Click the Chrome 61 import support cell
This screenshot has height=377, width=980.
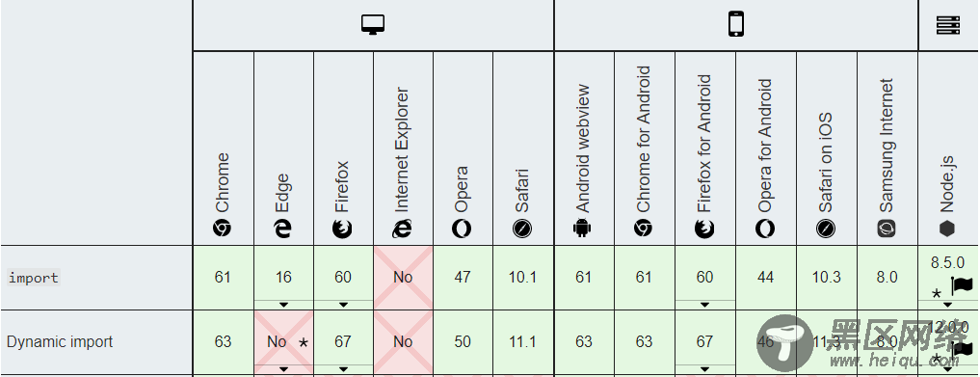[224, 278]
